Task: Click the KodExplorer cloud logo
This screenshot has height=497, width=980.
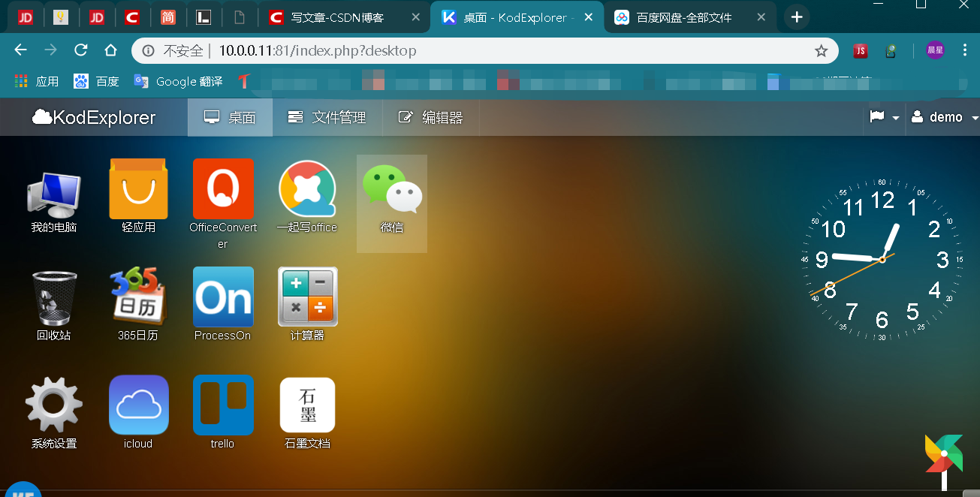Action: pyautogui.click(x=94, y=117)
